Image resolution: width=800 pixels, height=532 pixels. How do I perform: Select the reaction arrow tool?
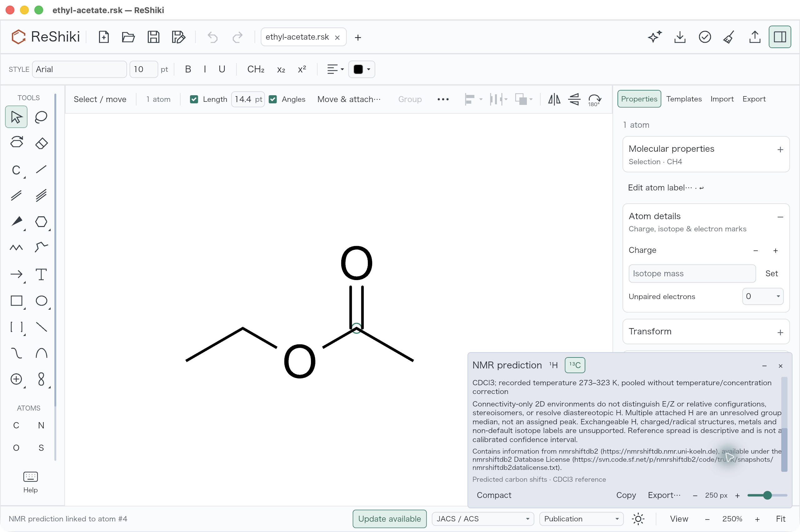pyautogui.click(x=16, y=274)
